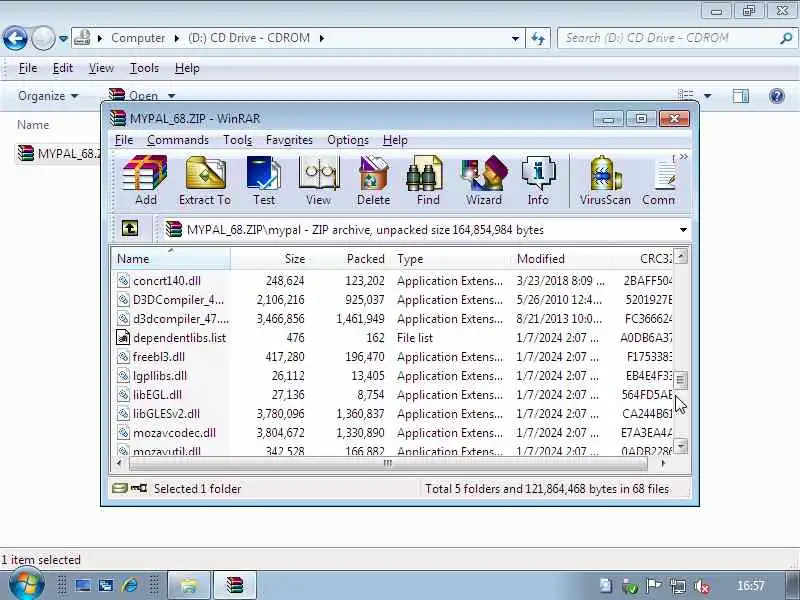Open Explorer recent pages dropdown arrow
Image resolution: width=800 pixels, height=600 pixels.
point(63,38)
